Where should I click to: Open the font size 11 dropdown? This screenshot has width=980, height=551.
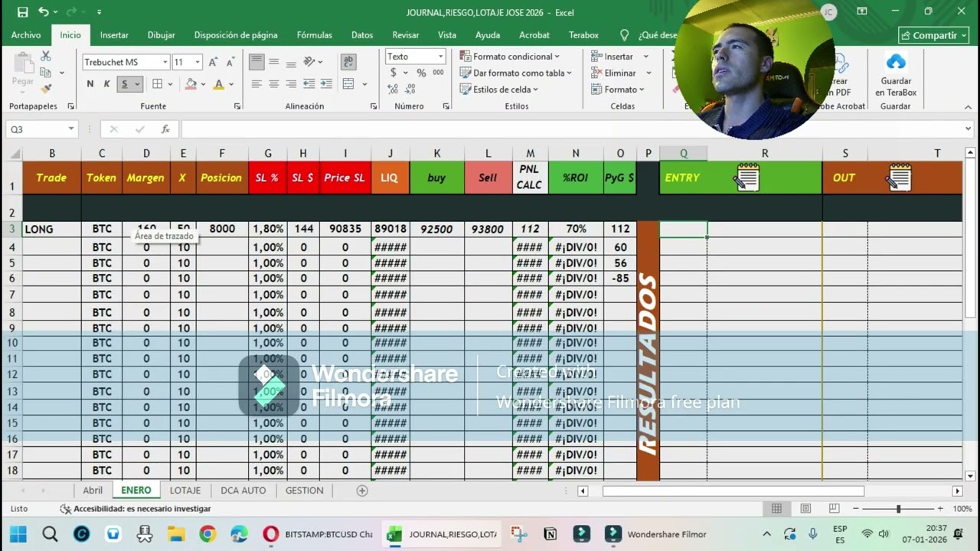(x=198, y=62)
